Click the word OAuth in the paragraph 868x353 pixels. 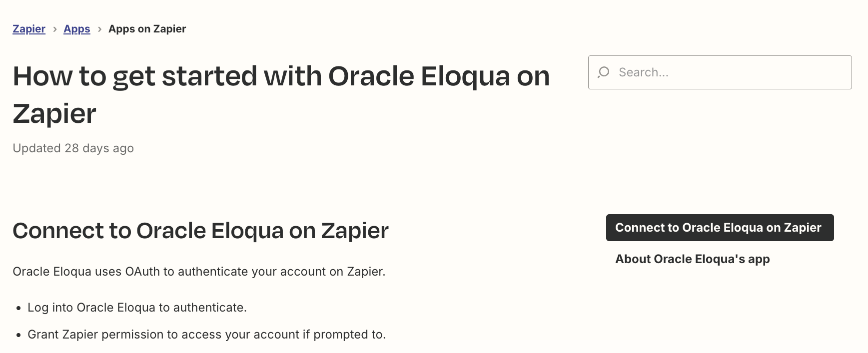point(142,272)
